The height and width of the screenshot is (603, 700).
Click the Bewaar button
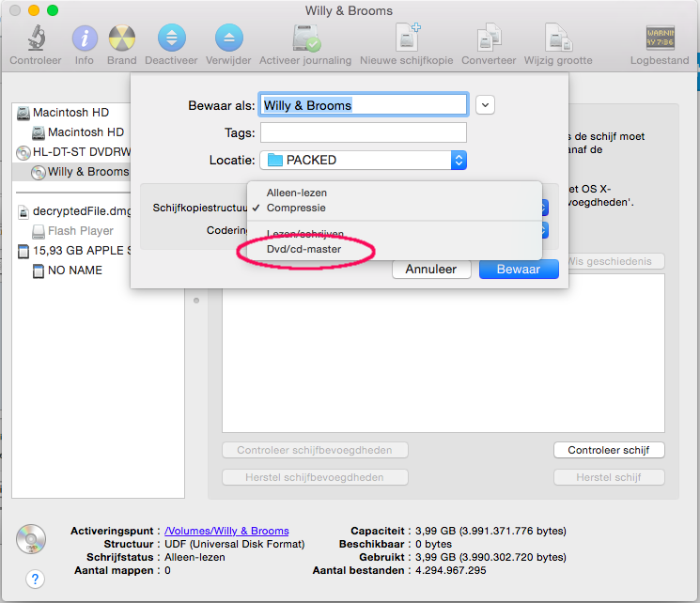click(x=519, y=269)
